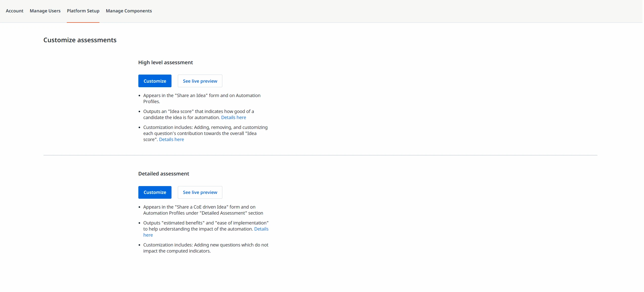Image resolution: width=644 pixels, height=292 pixels.
Task: Open the Account tab
Action: pos(14,11)
